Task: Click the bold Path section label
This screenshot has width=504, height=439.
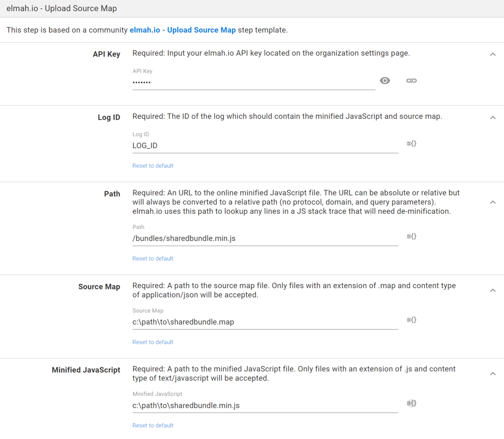Action: [x=112, y=194]
